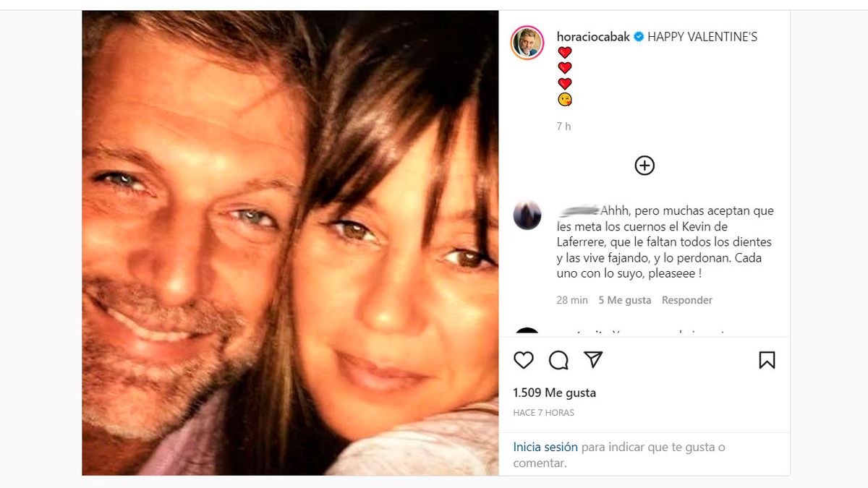Click the caption's 7 h timestamp
Viewport: 868px width, 488px height.
pyautogui.click(x=563, y=127)
